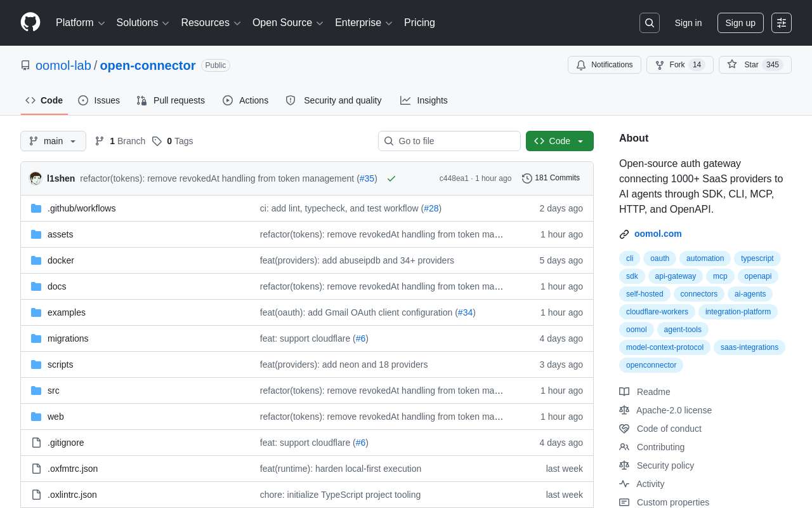Switch to the Actions tab

pos(246,100)
